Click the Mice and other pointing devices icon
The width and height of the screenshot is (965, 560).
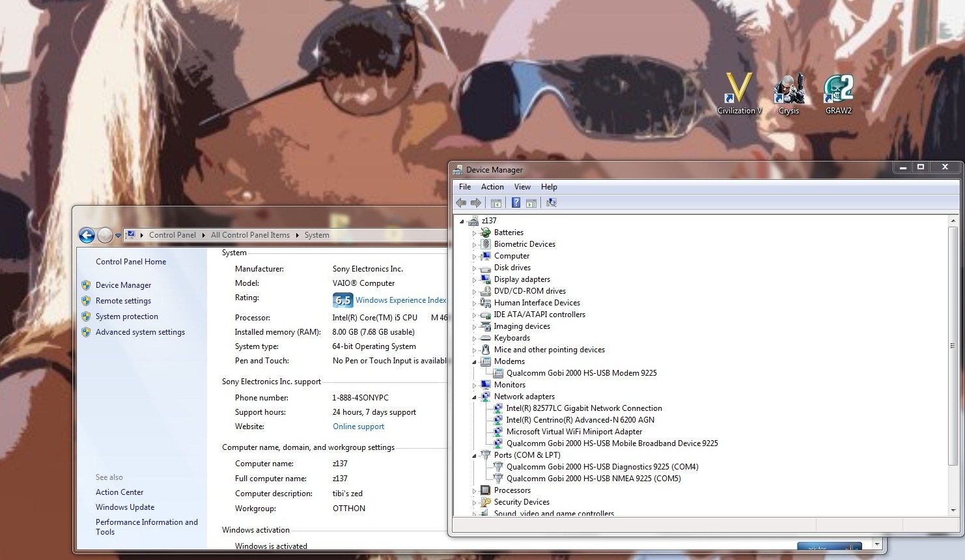[485, 350]
